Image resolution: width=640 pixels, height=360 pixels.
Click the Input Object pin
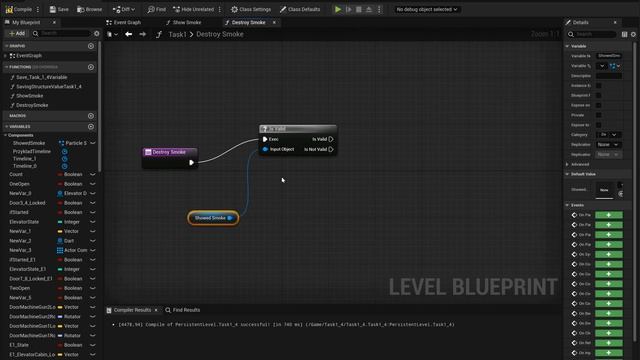265,149
